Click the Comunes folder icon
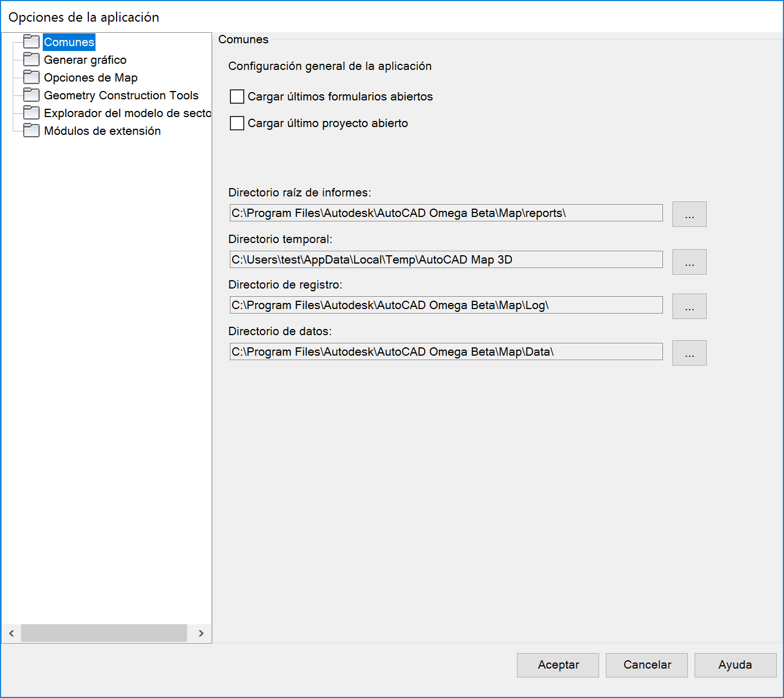The image size is (784, 698). tap(32, 42)
